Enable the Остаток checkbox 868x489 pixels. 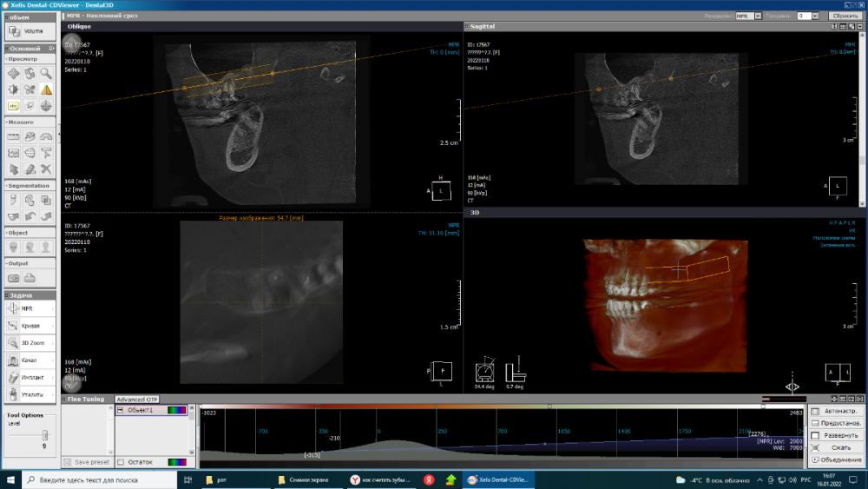click(121, 462)
